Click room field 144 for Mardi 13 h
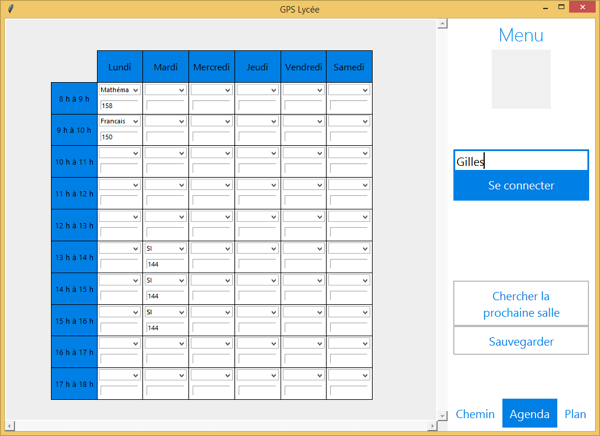Screen dimensions: 600x436 pos(165,264)
